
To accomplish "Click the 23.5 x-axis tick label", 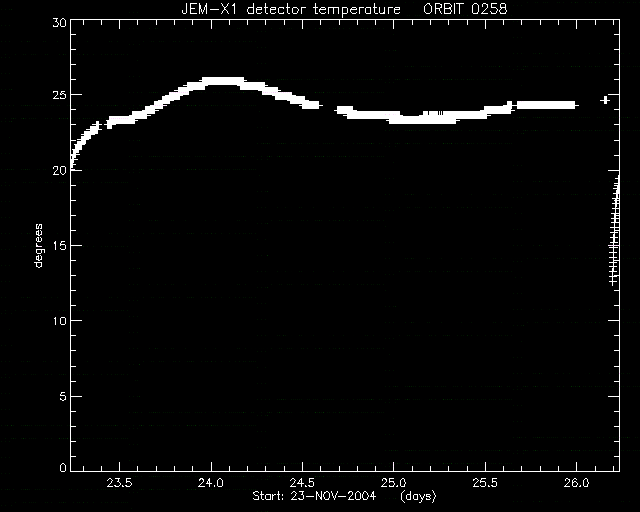I will [120, 483].
